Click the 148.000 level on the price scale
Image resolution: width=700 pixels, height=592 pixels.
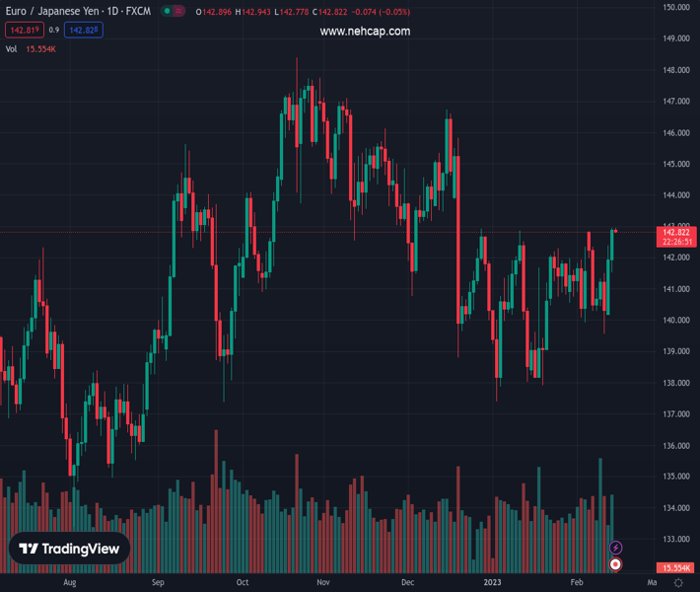pyautogui.click(x=675, y=71)
